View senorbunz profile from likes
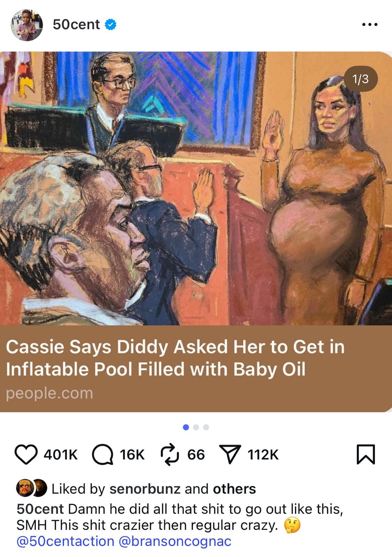392x557 pixels. click(x=145, y=489)
